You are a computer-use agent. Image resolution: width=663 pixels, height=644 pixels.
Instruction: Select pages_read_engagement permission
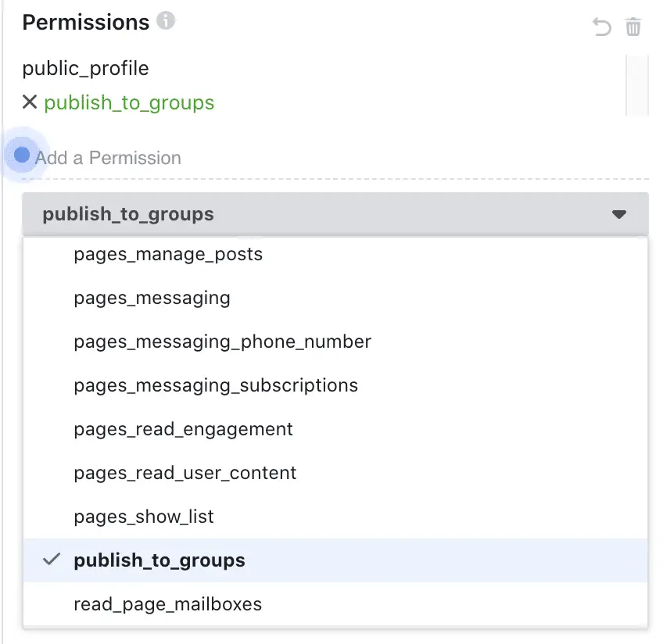click(335, 429)
